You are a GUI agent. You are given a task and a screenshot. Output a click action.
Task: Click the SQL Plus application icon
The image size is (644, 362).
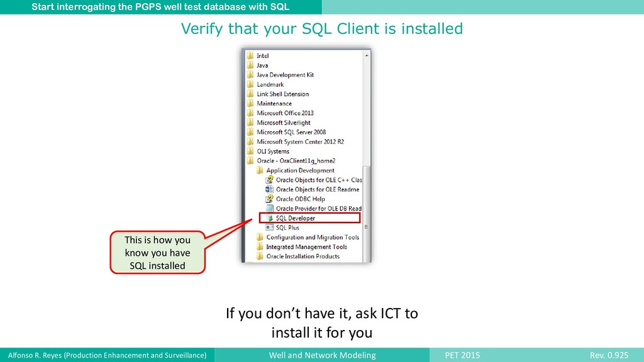269,228
